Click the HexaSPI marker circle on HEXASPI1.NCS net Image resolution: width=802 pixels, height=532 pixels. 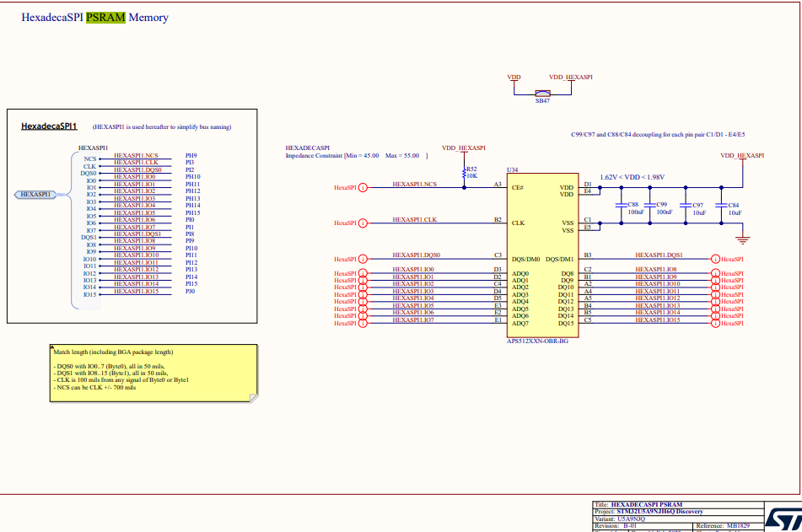(363, 188)
